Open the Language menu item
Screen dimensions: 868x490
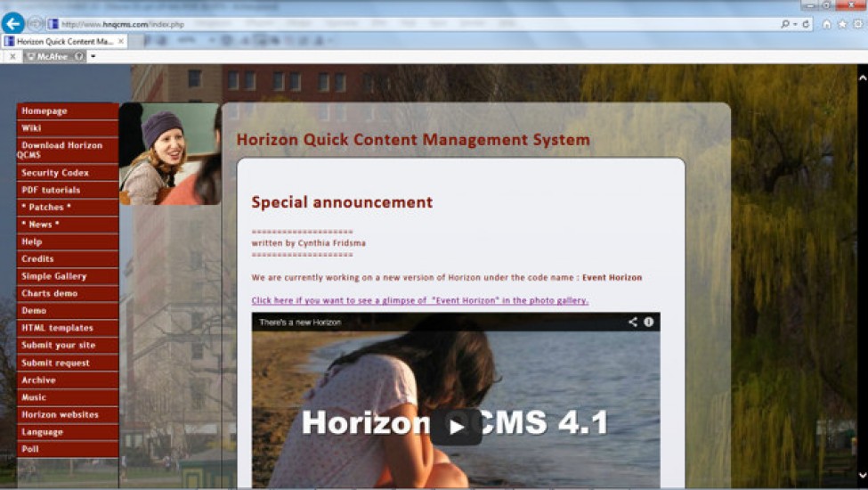[68, 432]
